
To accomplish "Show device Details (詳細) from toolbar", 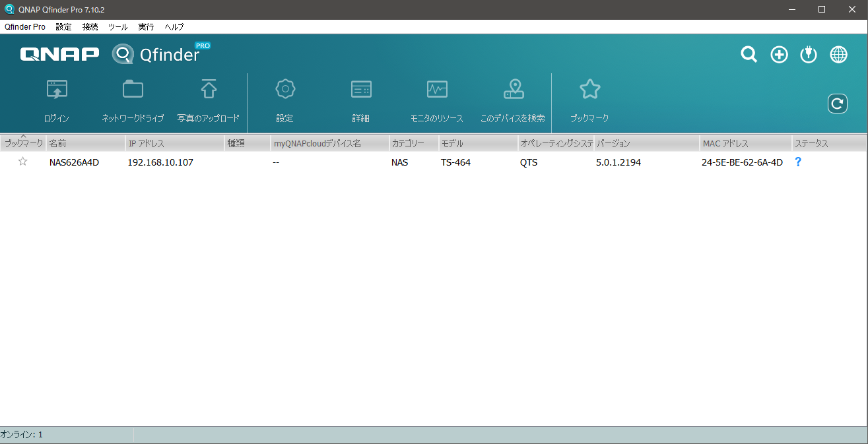I will (361, 90).
